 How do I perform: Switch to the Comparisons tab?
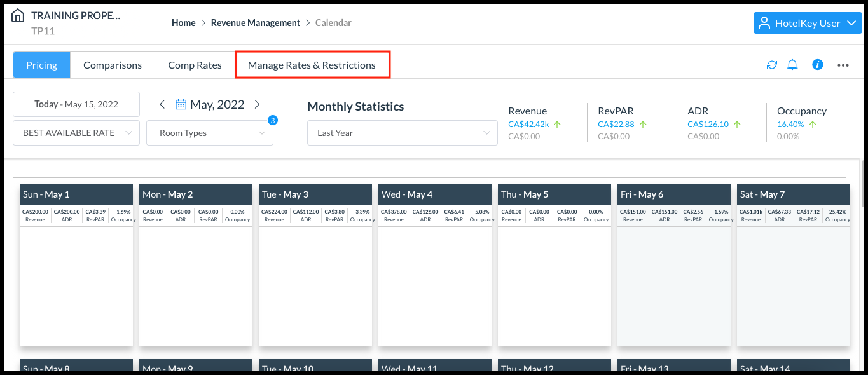113,65
